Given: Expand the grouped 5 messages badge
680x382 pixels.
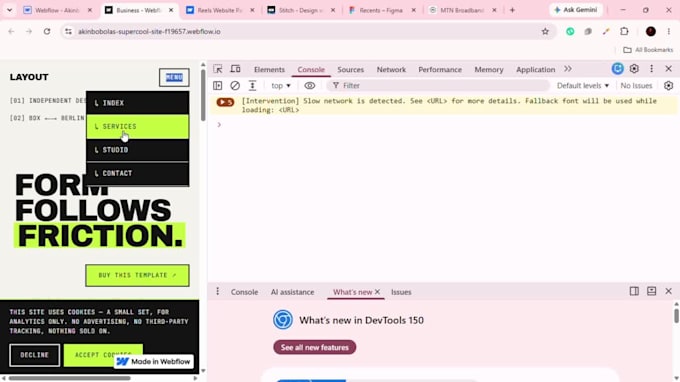Looking at the screenshot, I should [225, 102].
